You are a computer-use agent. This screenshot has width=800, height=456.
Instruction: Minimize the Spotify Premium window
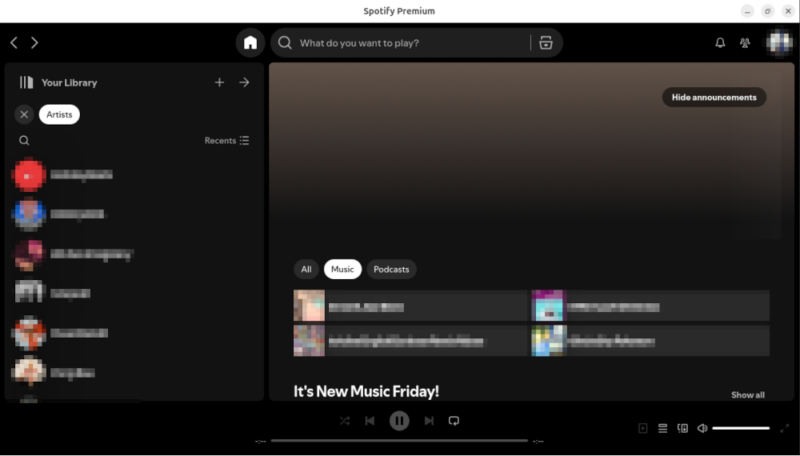(747, 11)
